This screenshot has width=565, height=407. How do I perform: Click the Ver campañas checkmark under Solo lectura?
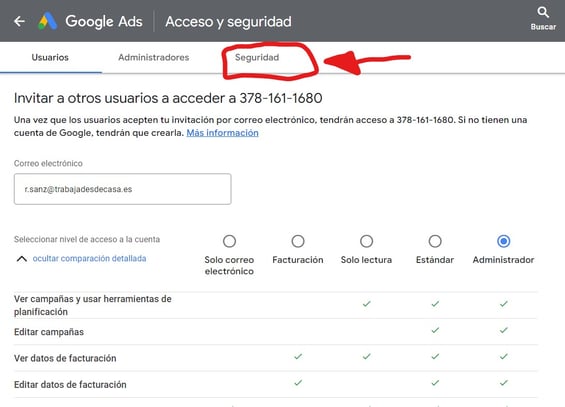point(366,304)
